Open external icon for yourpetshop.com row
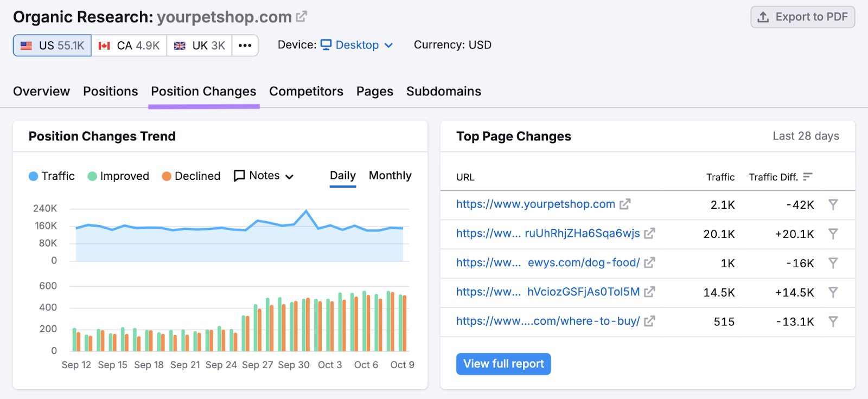868x399 pixels. pyautogui.click(x=625, y=204)
